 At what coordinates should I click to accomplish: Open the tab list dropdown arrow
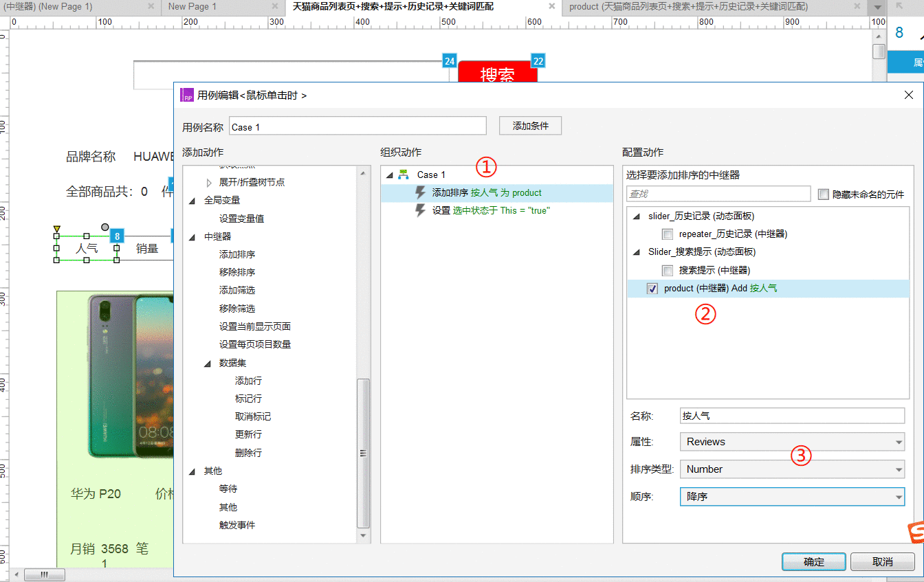877,7
